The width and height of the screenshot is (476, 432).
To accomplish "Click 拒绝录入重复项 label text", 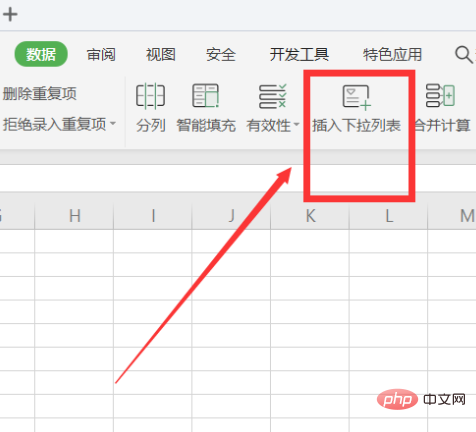I will [55, 124].
